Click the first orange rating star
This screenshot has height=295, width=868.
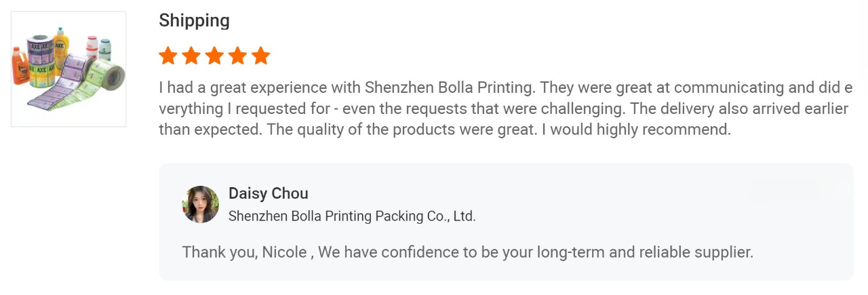tap(168, 56)
